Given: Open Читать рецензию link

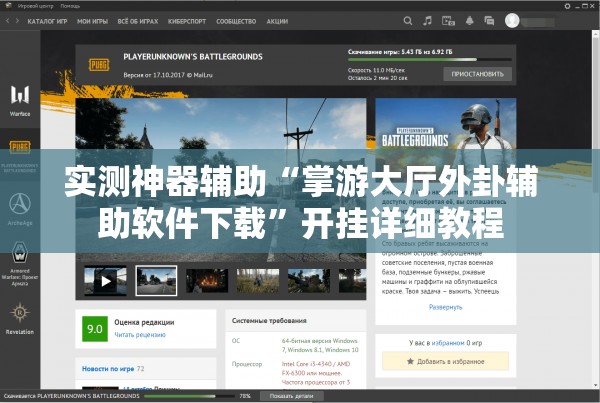Looking at the screenshot, I should (x=140, y=334).
